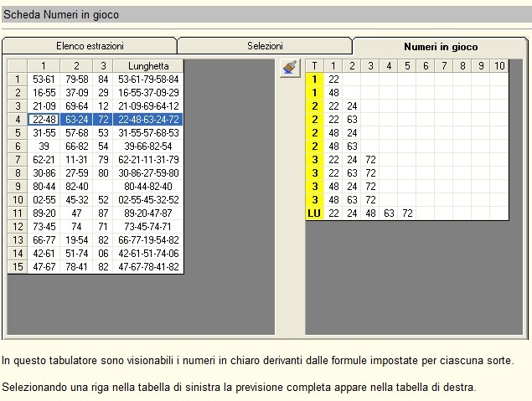Click the cell 63-24 in row 4
The image size is (532, 401).
coord(77,120)
